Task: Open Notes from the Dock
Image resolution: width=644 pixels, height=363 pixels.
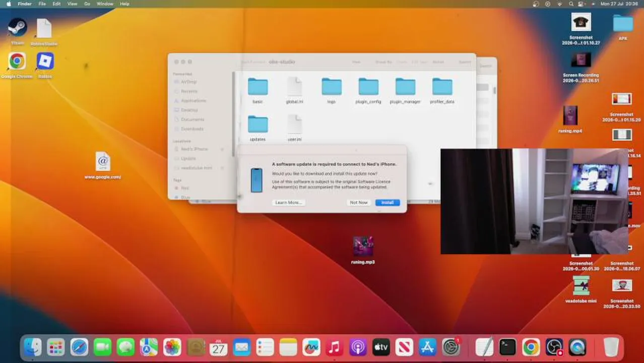Action: (288, 347)
